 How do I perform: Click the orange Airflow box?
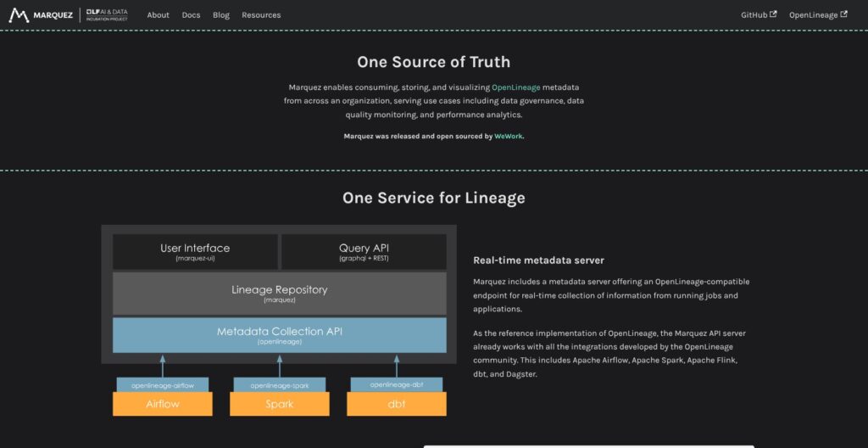tap(162, 404)
